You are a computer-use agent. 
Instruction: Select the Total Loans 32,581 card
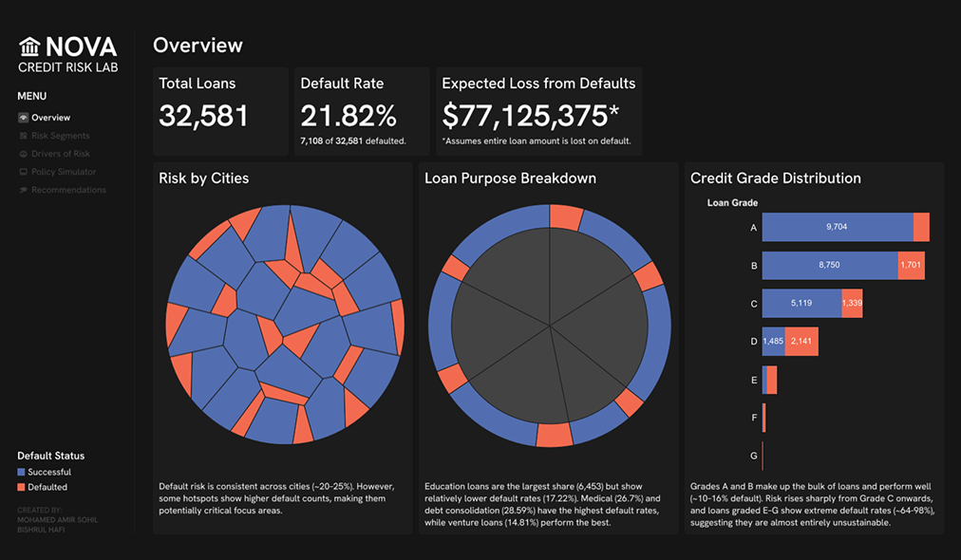(x=219, y=110)
